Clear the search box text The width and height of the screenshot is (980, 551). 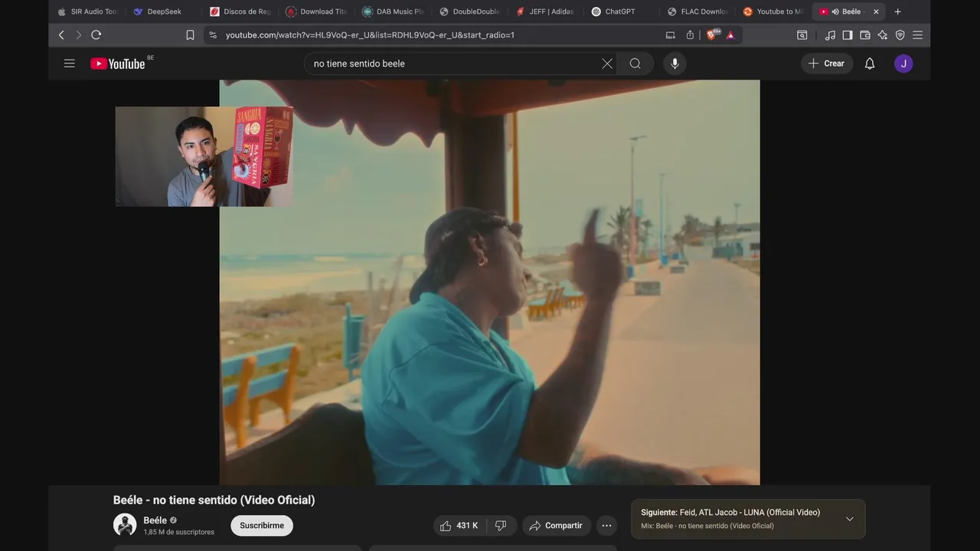point(607,64)
